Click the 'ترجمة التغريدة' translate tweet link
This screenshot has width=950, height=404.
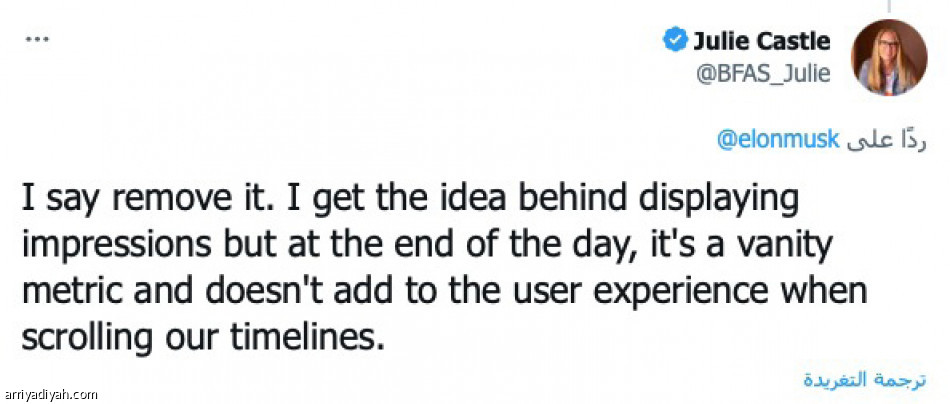(x=865, y=380)
